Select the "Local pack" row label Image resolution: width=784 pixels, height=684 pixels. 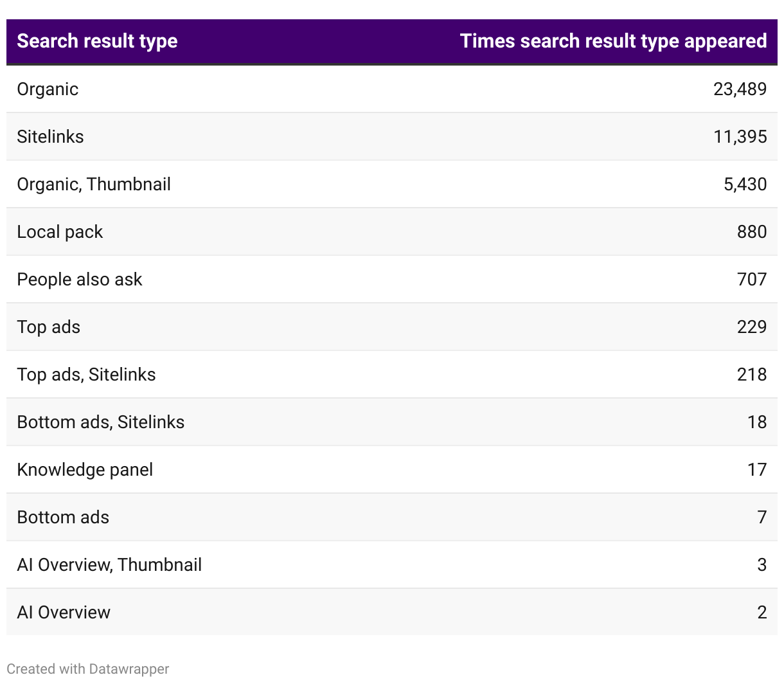[60, 231]
